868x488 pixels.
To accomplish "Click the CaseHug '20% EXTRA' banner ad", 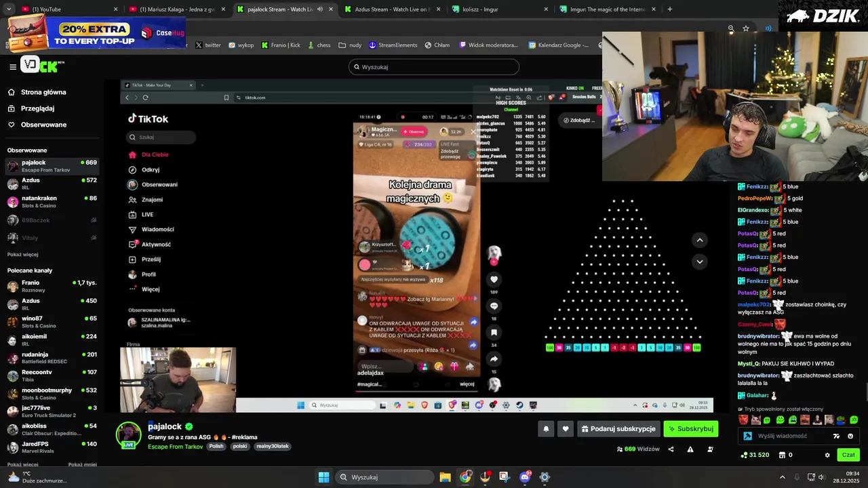I will (x=95, y=32).
